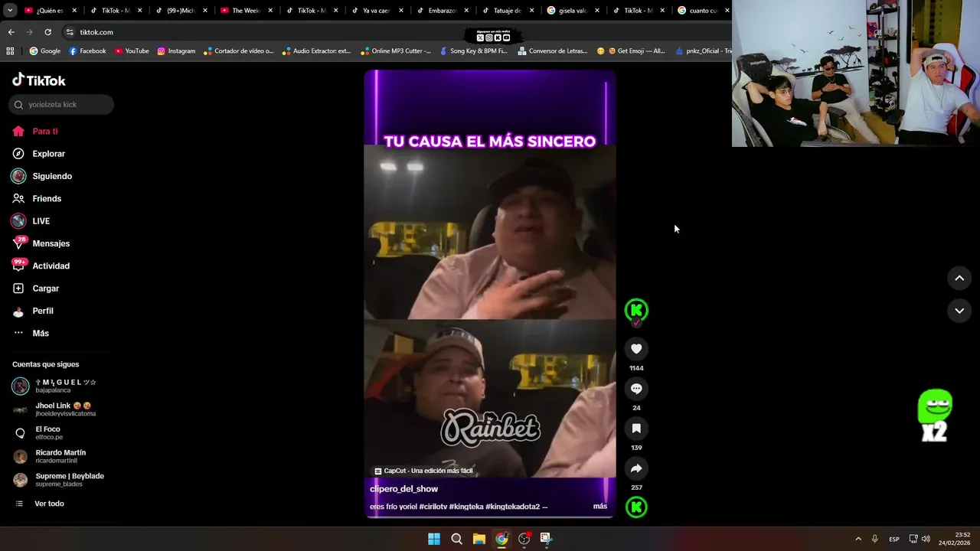Screen dimensions: 980x551
Task: Close the Ya va caer tab
Action: coord(401,11)
